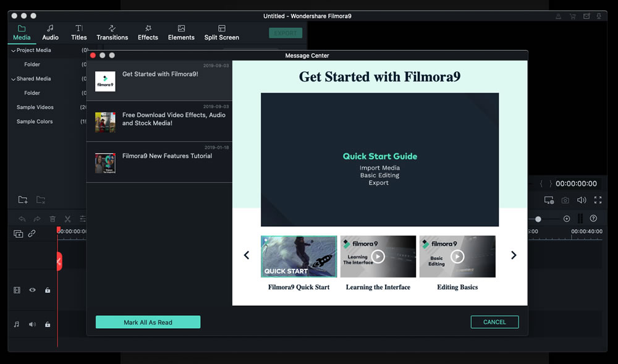Open 'Get Started with Filmora9!' message

159,81
